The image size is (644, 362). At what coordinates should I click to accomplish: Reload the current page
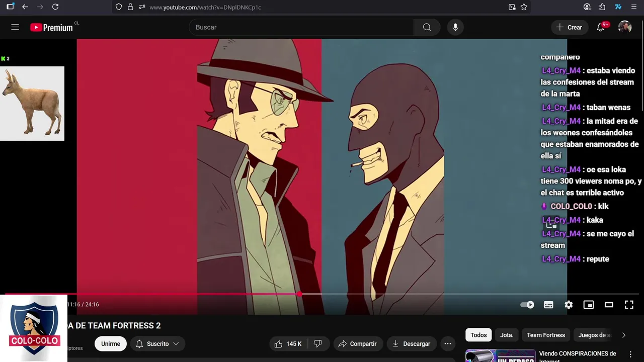(55, 7)
